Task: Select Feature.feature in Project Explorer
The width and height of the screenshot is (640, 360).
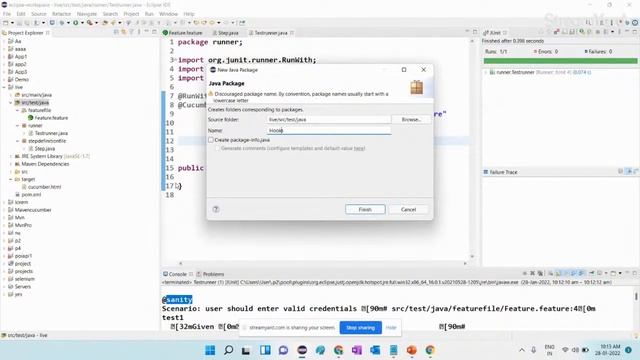Action: [x=48, y=118]
